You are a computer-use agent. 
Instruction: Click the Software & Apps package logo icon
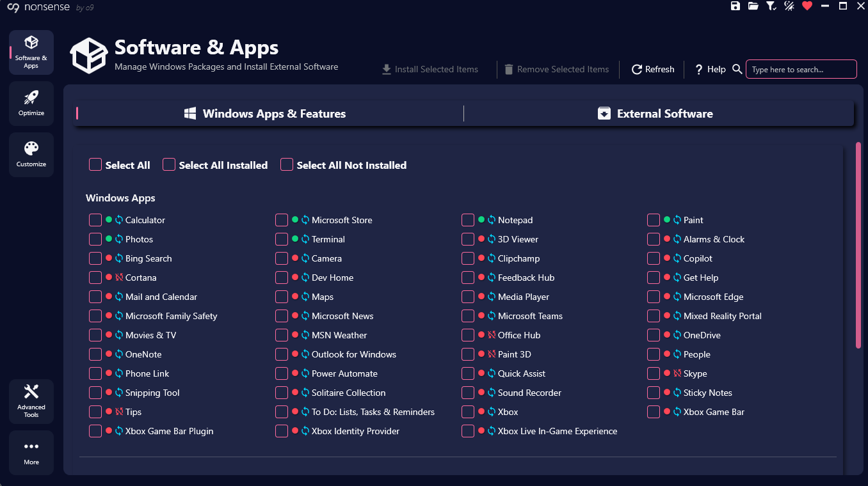pyautogui.click(x=89, y=56)
